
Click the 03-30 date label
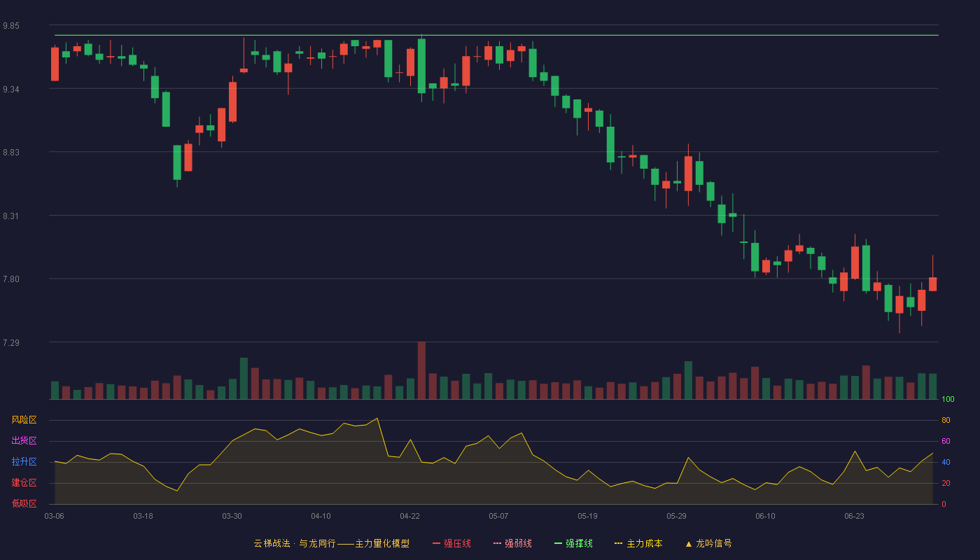point(232,516)
